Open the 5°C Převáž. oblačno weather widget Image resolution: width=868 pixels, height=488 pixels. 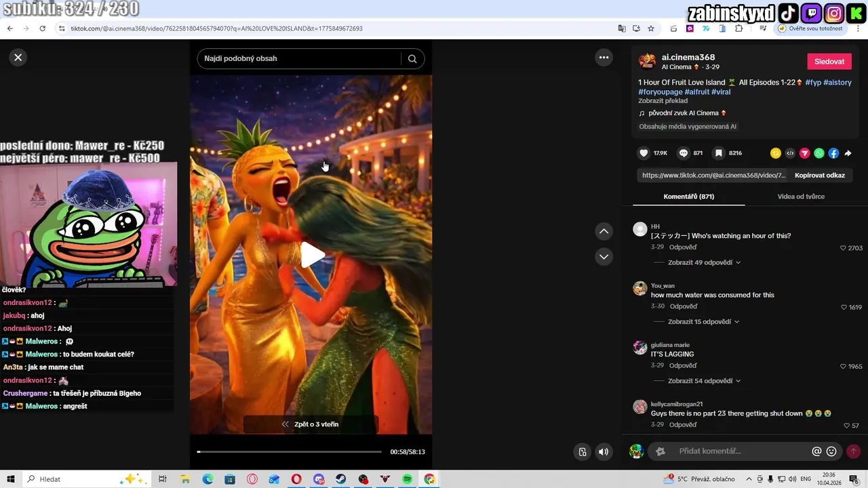701,479
